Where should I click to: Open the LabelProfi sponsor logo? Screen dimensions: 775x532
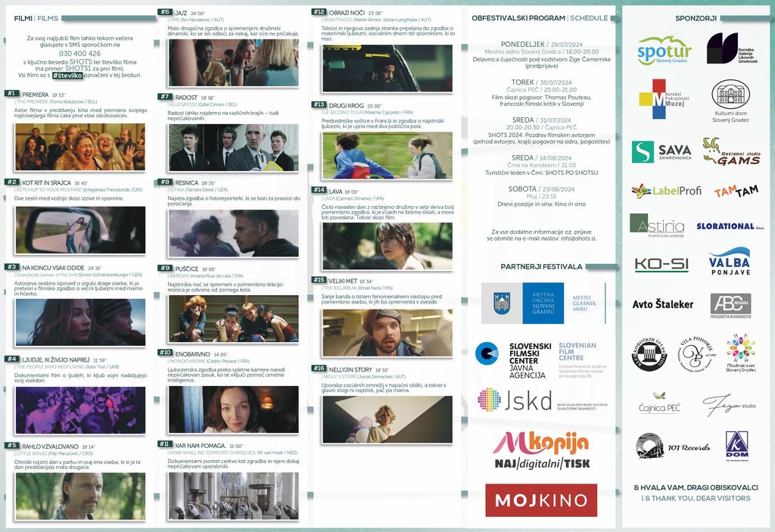tap(666, 191)
